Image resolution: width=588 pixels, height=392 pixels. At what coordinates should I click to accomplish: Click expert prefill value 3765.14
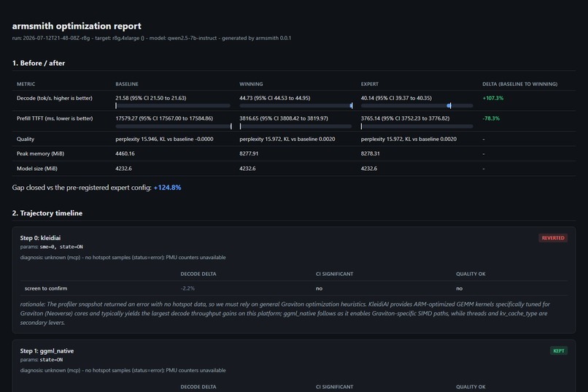tap(405, 118)
